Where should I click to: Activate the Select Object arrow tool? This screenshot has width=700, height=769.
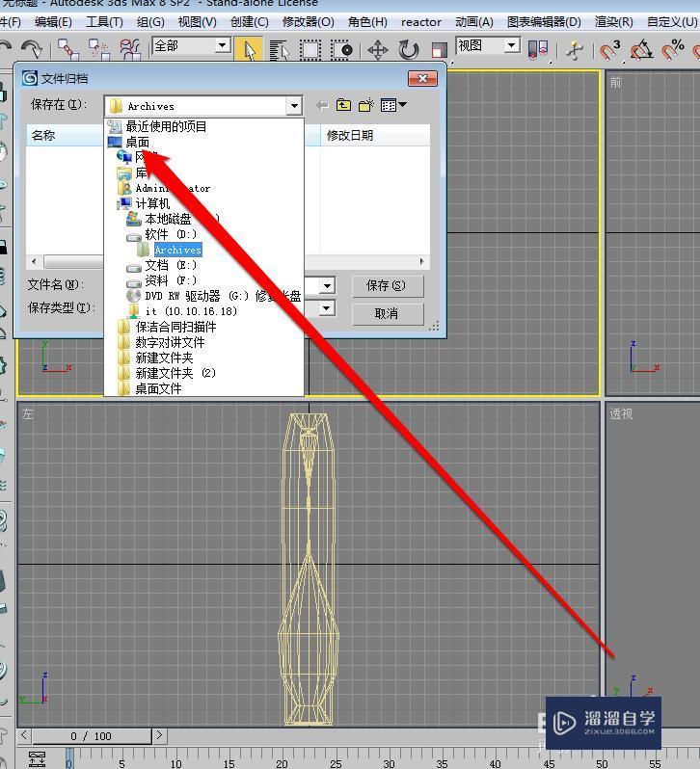point(249,49)
